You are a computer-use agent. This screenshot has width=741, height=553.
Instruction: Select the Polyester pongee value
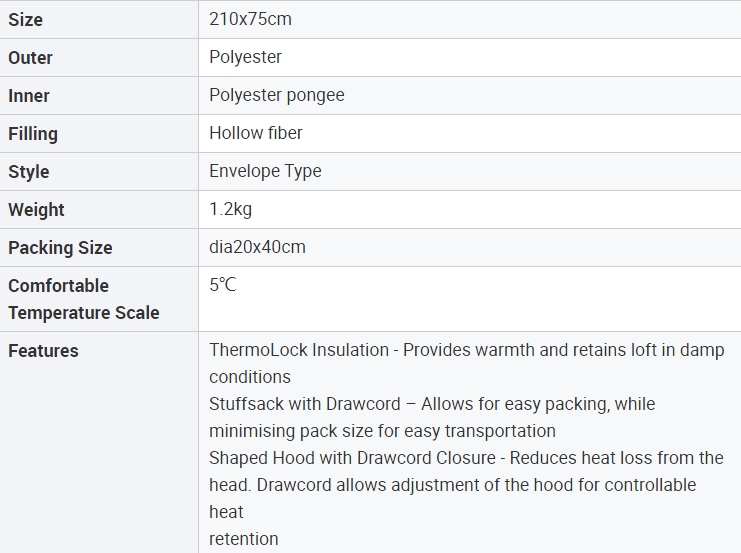[x=276, y=95]
